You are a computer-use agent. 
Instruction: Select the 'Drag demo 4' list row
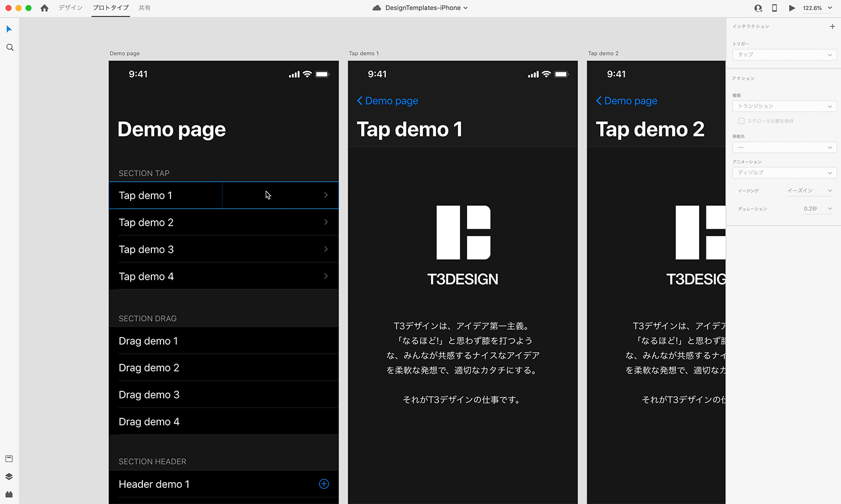(x=224, y=421)
